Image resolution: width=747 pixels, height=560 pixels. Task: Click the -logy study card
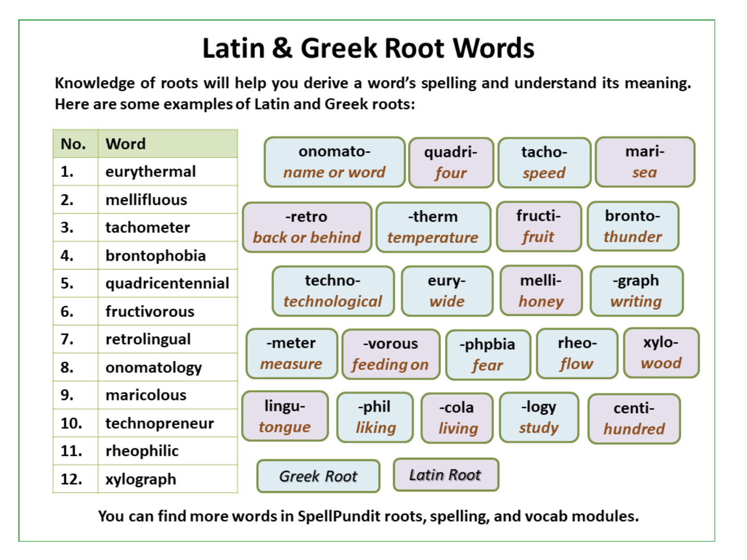click(539, 417)
